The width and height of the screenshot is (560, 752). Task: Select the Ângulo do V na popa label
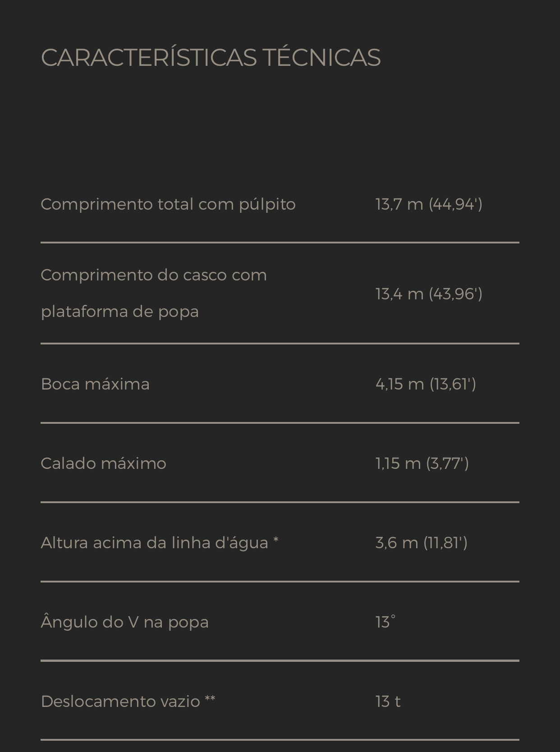tap(125, 622)
